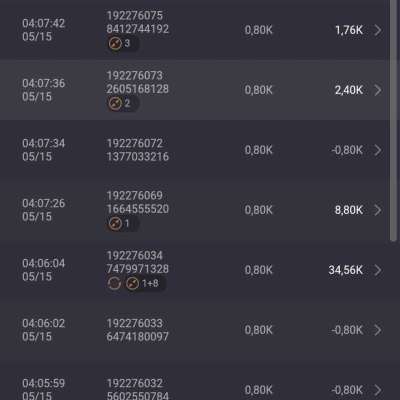The width and height of the screenshot is (400, 400).
Task: Open transaction 192276073 record
Action: click(195, 90)
